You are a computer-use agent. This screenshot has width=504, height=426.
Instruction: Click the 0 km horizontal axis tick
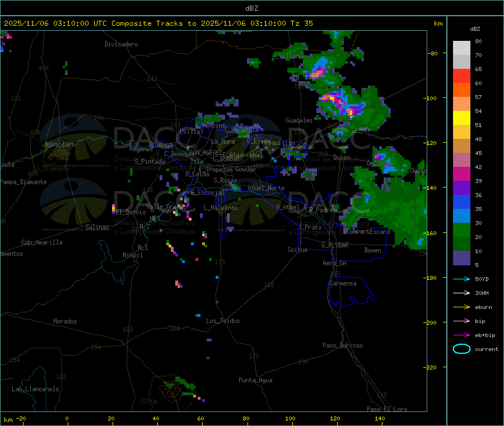pos(67,418)
